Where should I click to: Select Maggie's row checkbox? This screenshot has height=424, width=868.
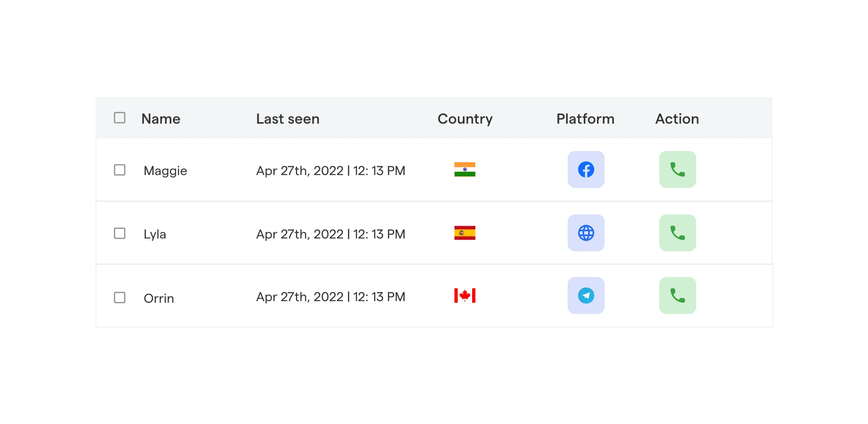pos(120,170)
